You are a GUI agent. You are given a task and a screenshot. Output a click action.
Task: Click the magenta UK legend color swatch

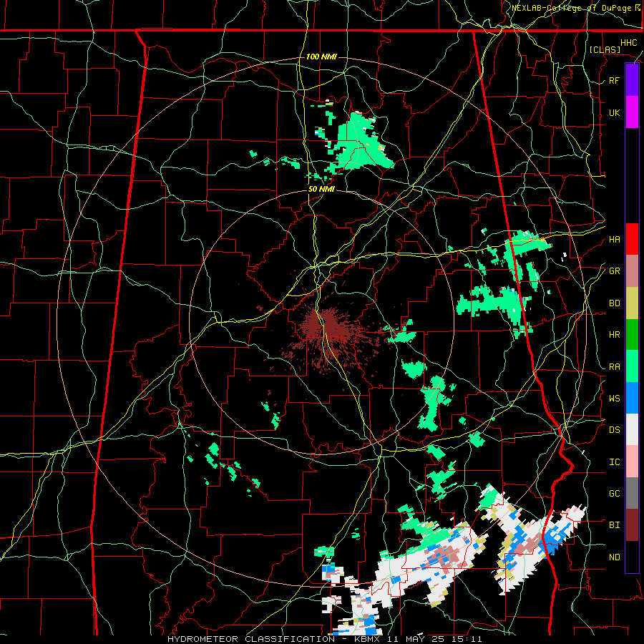pos(632,112)
